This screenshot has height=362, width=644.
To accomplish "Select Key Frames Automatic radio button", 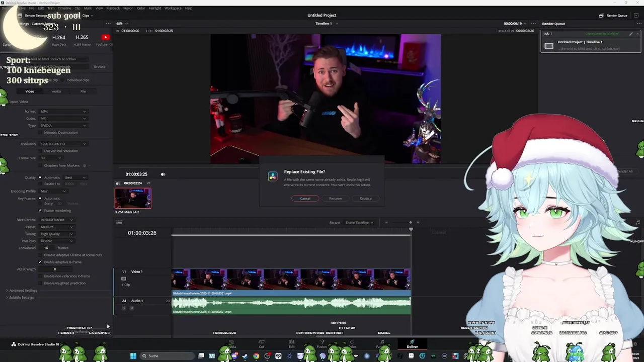I will click(40, 199).
